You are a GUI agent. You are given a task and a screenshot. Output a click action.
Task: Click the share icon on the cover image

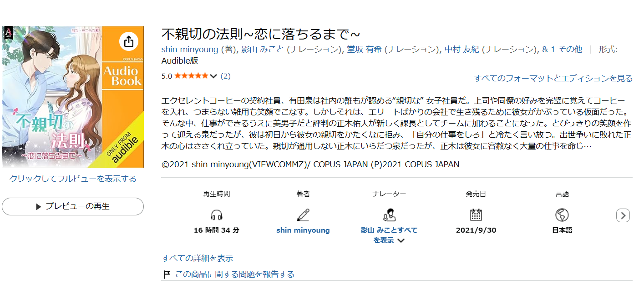point(129,41)
